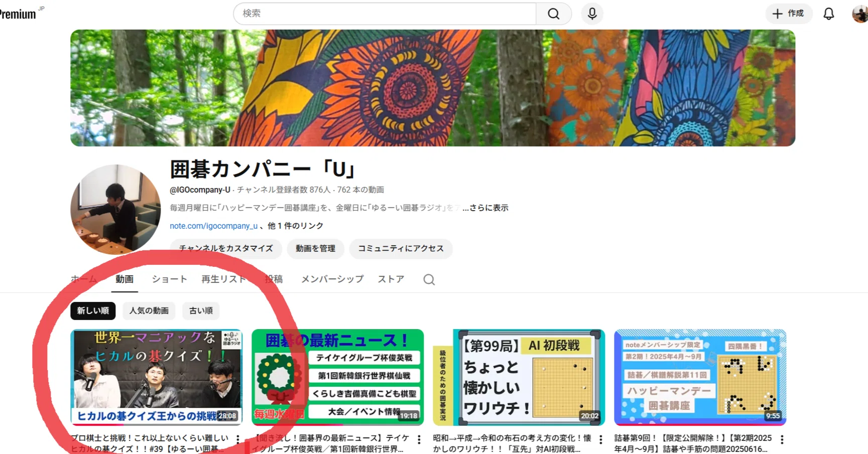Viewport: 868px width, 454px height.
Task: Select the 動画 tab
Action: tap(125, 279)
